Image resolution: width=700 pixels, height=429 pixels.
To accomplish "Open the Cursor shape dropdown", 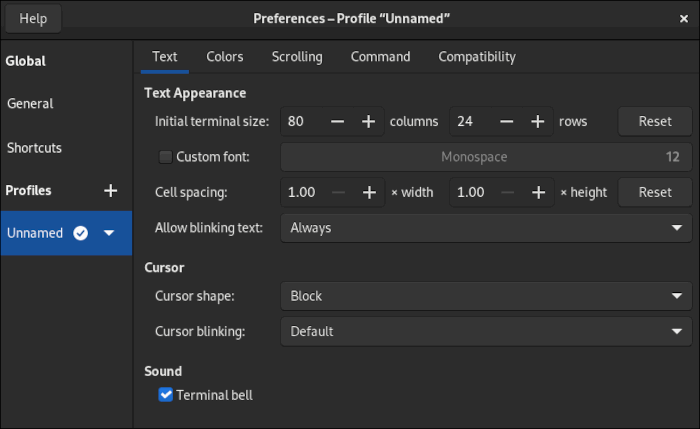I will coord(486,296).
